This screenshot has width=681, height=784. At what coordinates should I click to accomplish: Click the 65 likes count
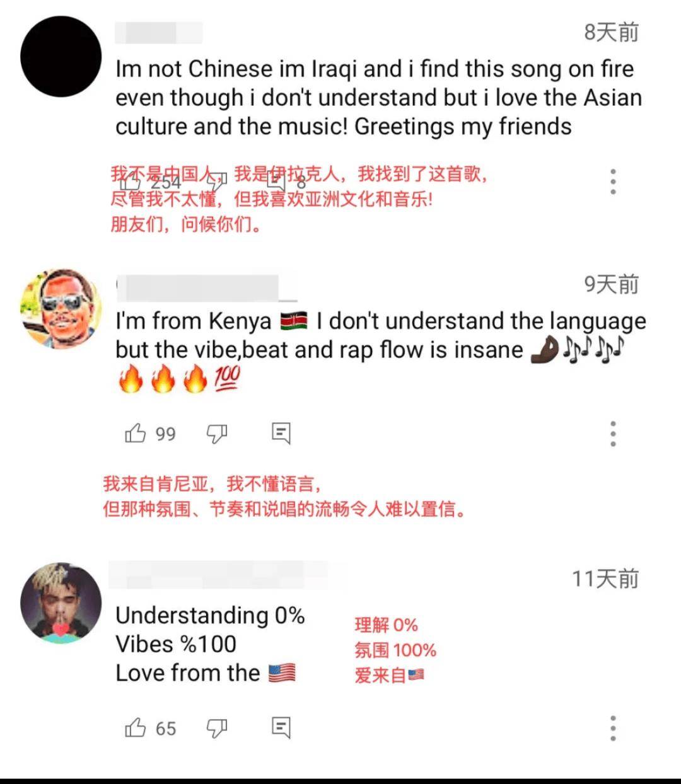click(166, 729)
